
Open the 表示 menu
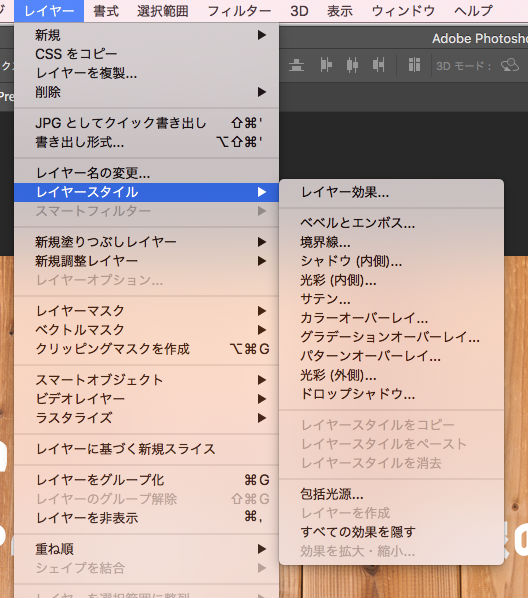340,11
